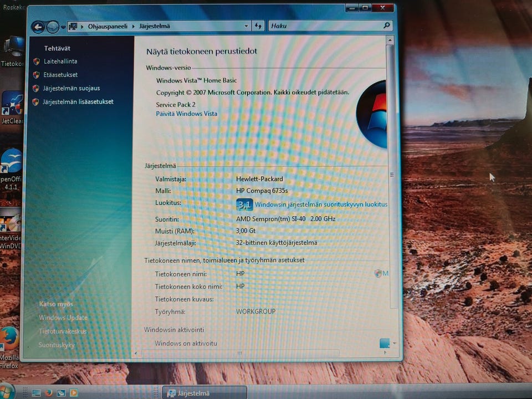Select Järjestelmä in the address breadcrumb

coord(155,26)
